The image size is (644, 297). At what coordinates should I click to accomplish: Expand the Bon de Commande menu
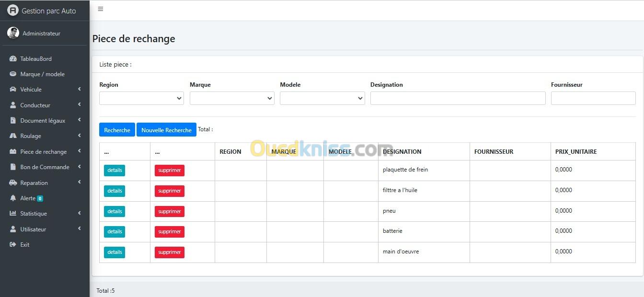pyautogui.click(x=45, y=167)
